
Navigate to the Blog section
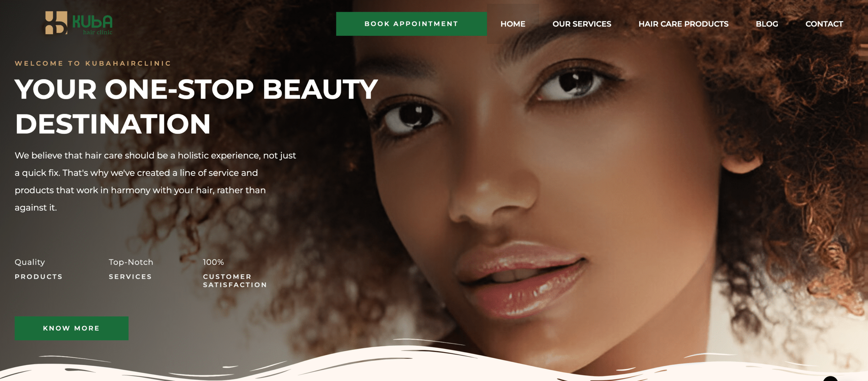point(767,24)
